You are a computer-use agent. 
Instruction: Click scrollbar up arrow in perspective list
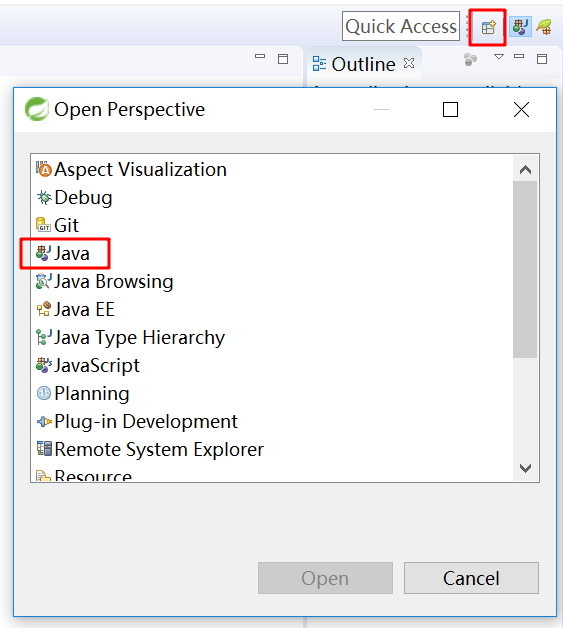[525, 170]
